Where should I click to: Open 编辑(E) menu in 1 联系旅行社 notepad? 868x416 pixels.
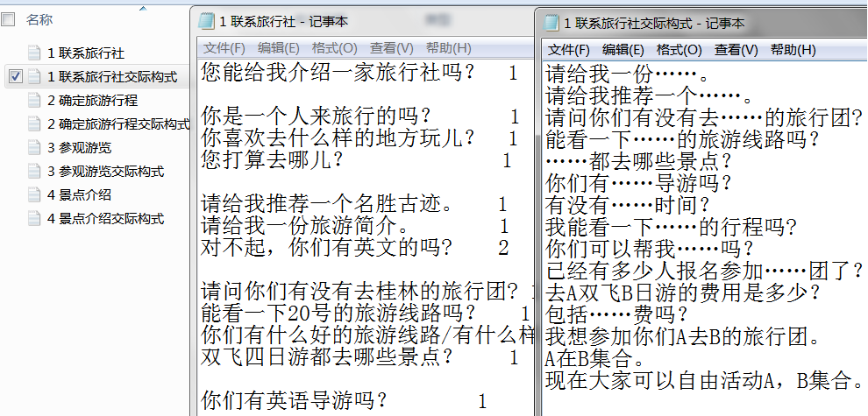tap(279, 48)
